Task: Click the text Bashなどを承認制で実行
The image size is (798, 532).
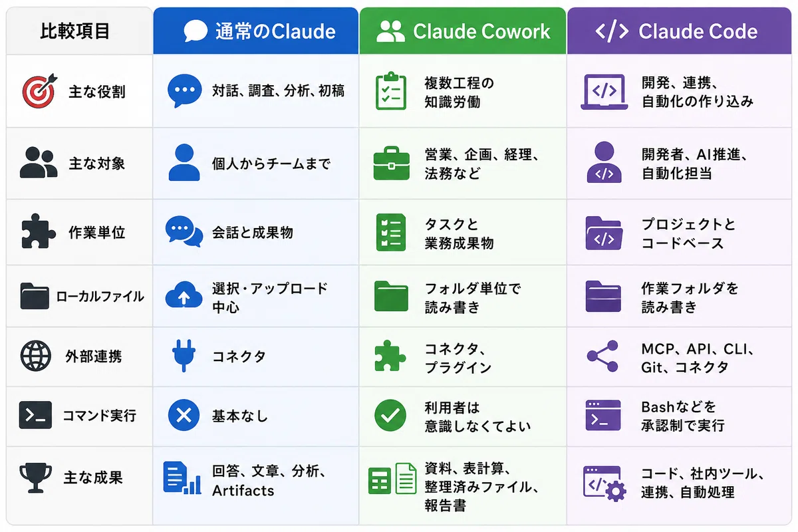Action: tap(683, 416)
